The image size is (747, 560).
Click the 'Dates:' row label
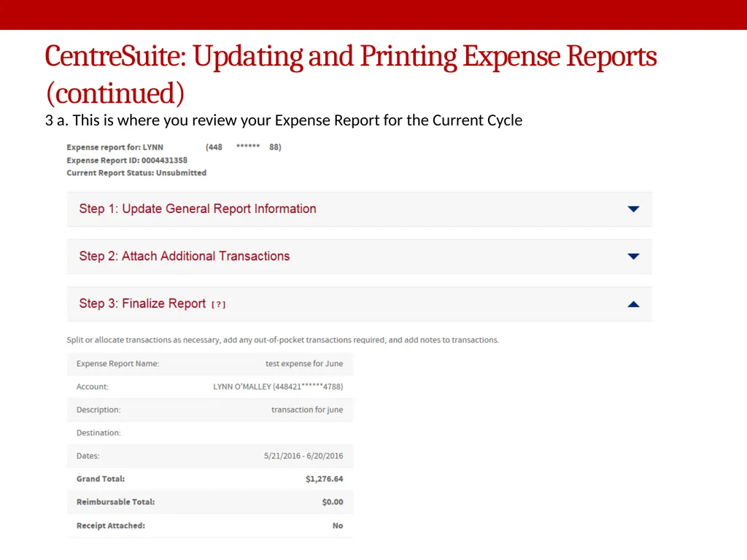pos(88,456)
